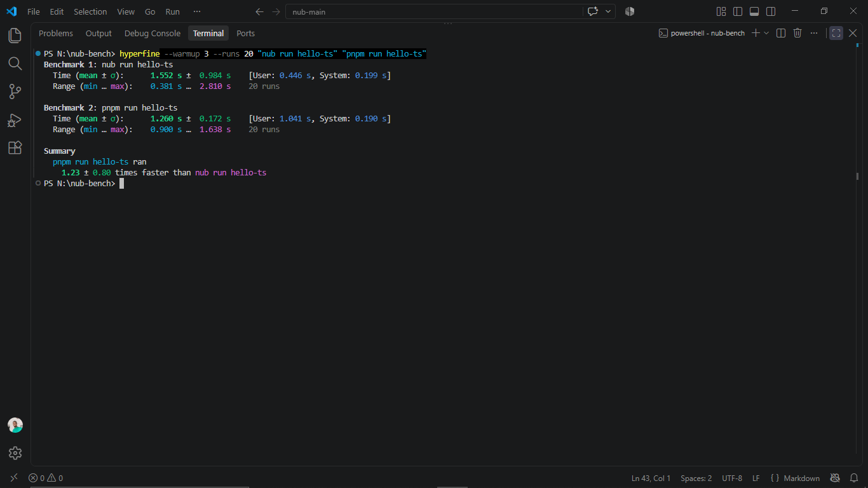Open the Selection menu
Screen dimensions: 868x488
coord(90,11)
